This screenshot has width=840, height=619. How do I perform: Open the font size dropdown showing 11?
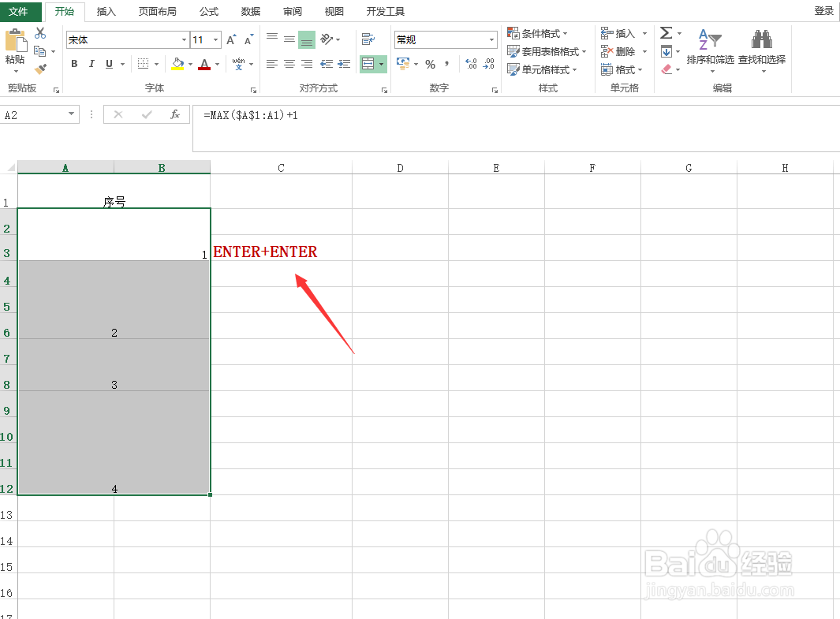(x=215, y=39)
